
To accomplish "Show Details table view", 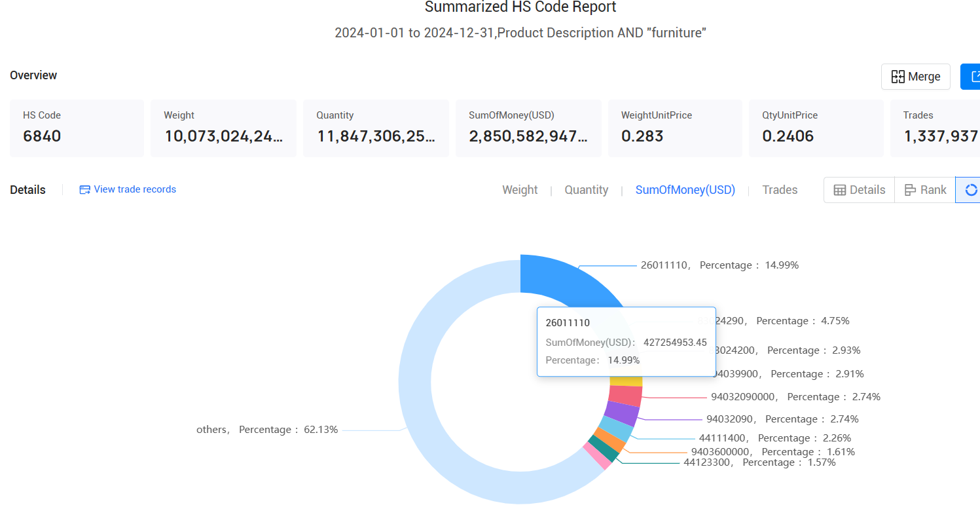I will coord(859,190).
